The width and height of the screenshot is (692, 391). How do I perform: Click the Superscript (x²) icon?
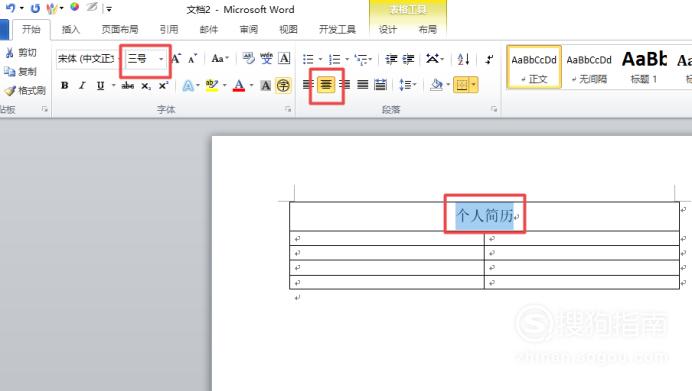[163, 85]
